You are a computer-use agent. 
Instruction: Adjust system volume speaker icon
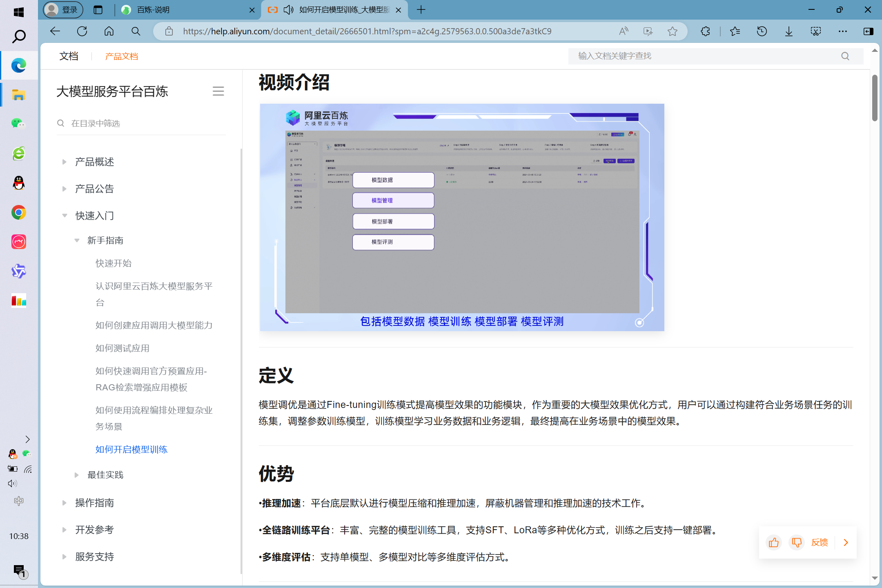click(x=12, y=483)
